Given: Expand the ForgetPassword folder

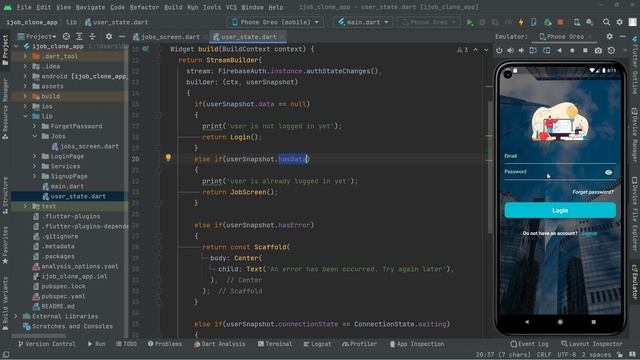Looking at the screenshot, I should (35, 126).
